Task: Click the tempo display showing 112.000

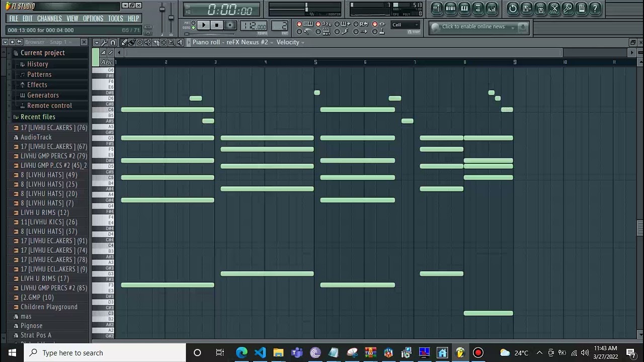Action: click(254, 26)
